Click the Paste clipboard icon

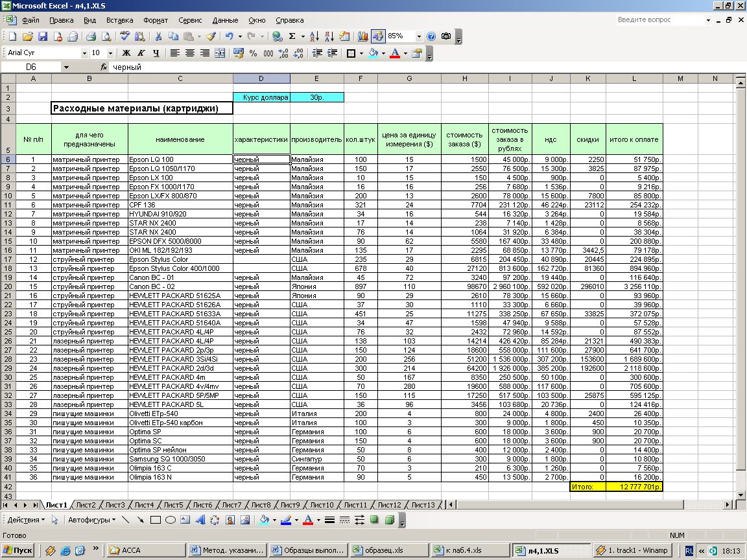(189, 36)
